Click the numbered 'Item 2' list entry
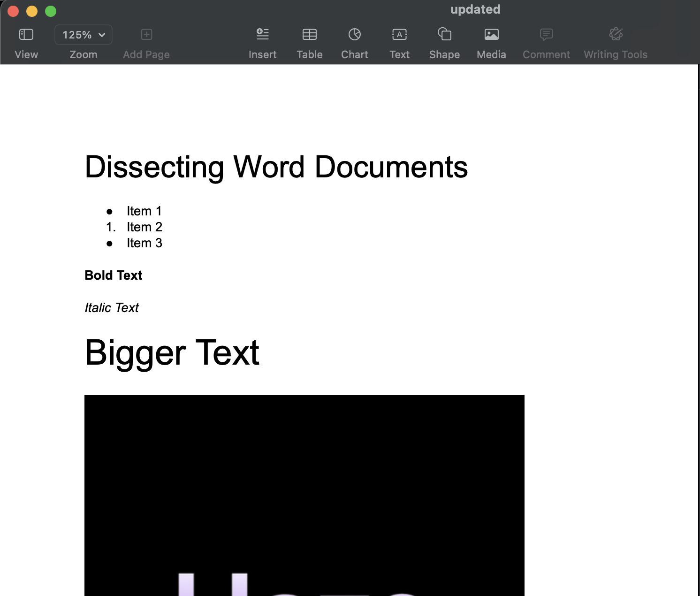The height and width of the screenshot is (596, 700). (x=144, y=227)
